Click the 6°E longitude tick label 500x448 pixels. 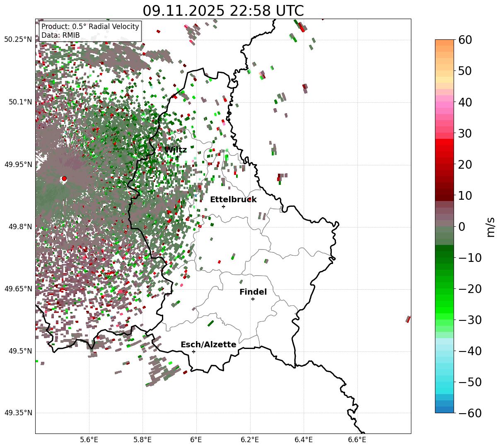pyautogui.click(x=196, y=440)
